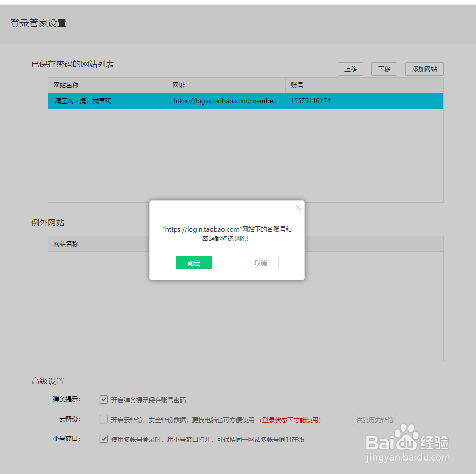This screenshot has height=474, width=476.
Task: Click the account number 15575116174
Action: (311, 101)
